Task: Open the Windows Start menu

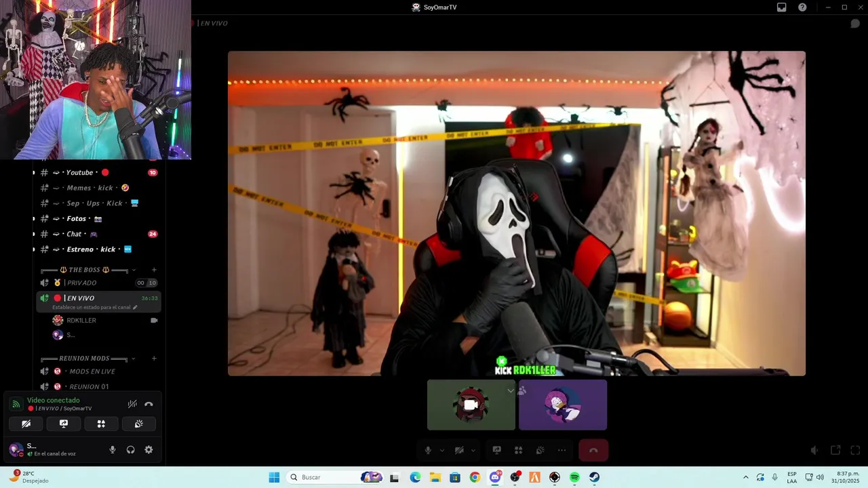Action: [274, 478]
